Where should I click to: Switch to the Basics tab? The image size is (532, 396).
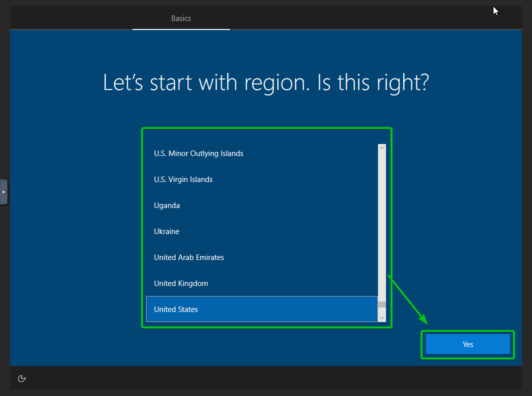[x=181, y=18]
